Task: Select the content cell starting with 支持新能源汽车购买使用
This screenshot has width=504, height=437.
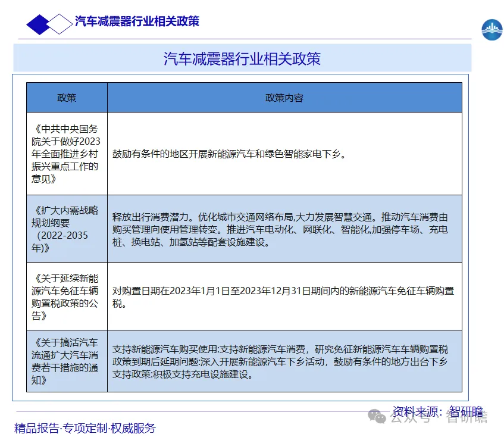Action: [x=284, y=361]
